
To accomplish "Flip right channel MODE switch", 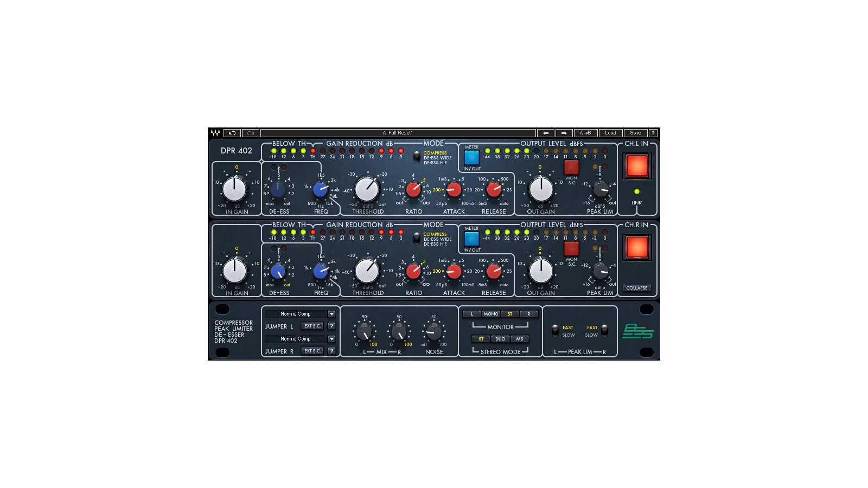I will pyautogui.click(x=417, y=239).
